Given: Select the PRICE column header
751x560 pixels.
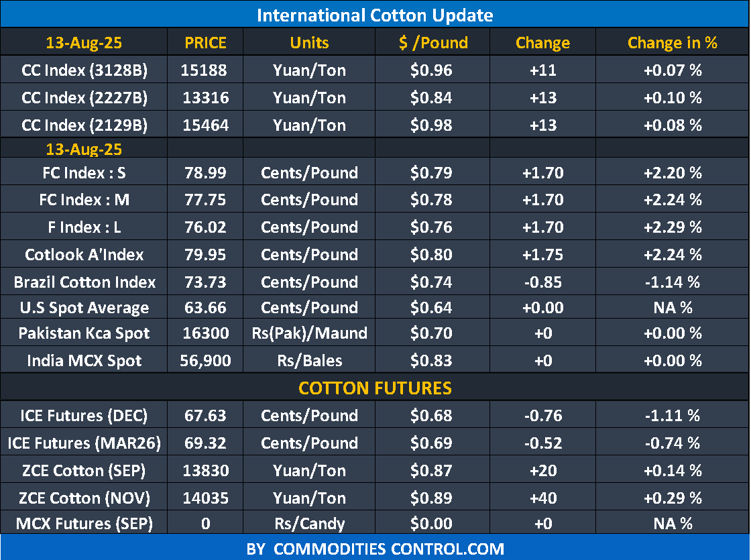Looking at the screenshot, I should click(205, 43).
